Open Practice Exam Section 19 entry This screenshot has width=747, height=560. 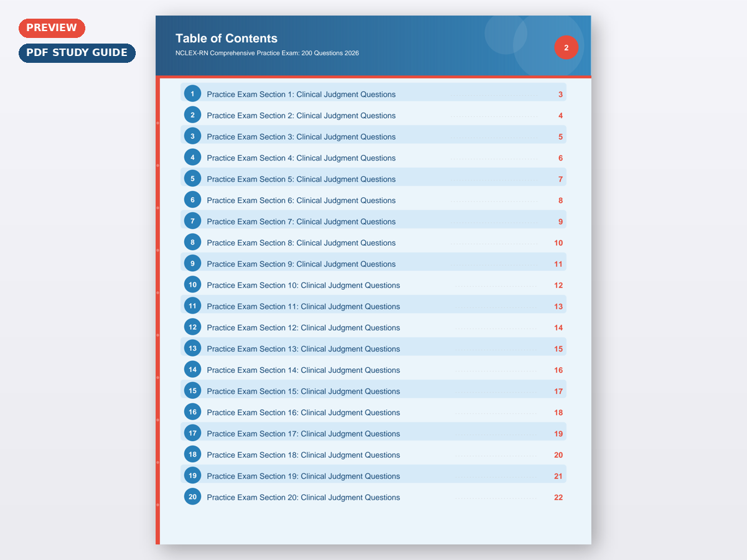pyautogui.click(x=303, y=476)
